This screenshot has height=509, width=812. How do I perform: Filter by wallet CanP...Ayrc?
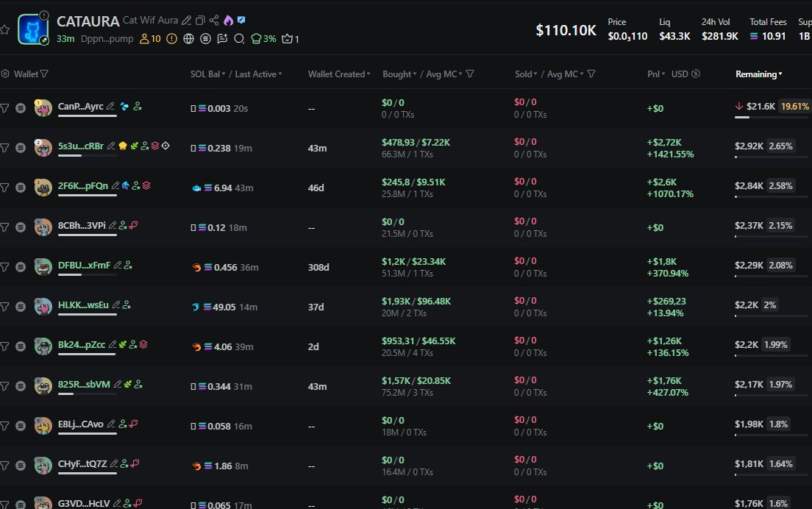tap(4, 107)
